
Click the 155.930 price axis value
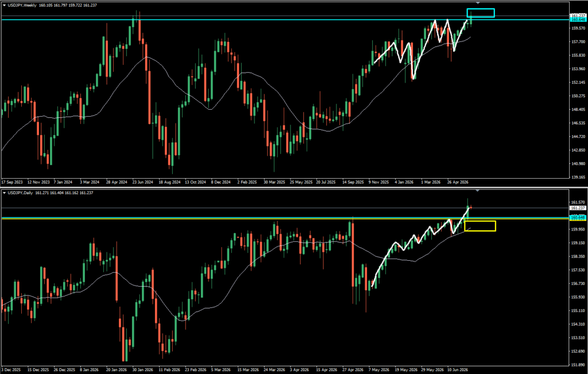578,297
